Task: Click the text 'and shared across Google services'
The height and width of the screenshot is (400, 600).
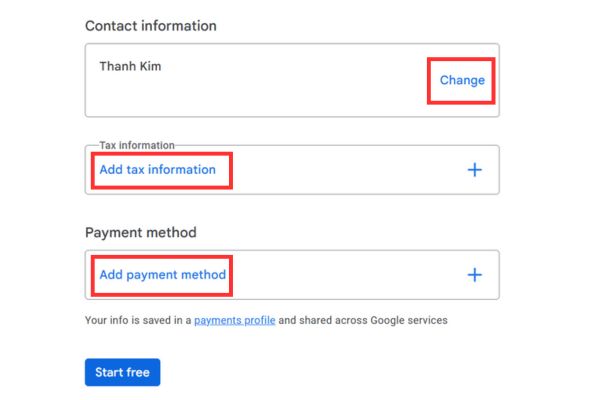Action: [x=363, y=321]
